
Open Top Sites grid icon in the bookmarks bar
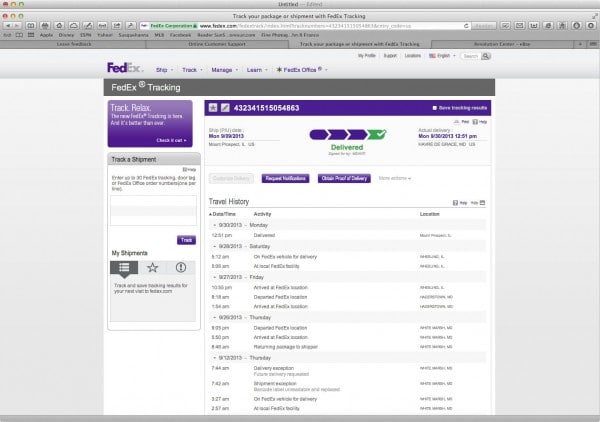(x=31, y=35)
